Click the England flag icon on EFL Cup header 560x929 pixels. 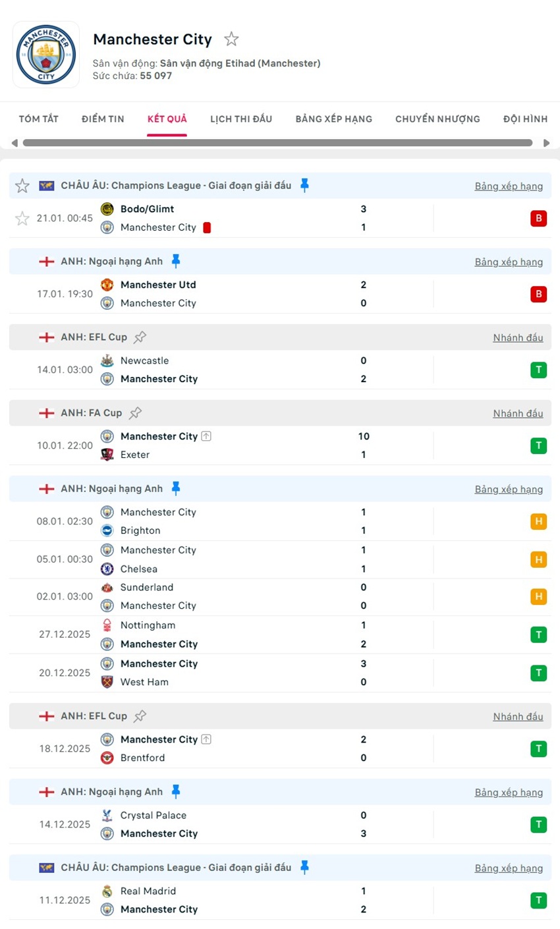[47, 337]
